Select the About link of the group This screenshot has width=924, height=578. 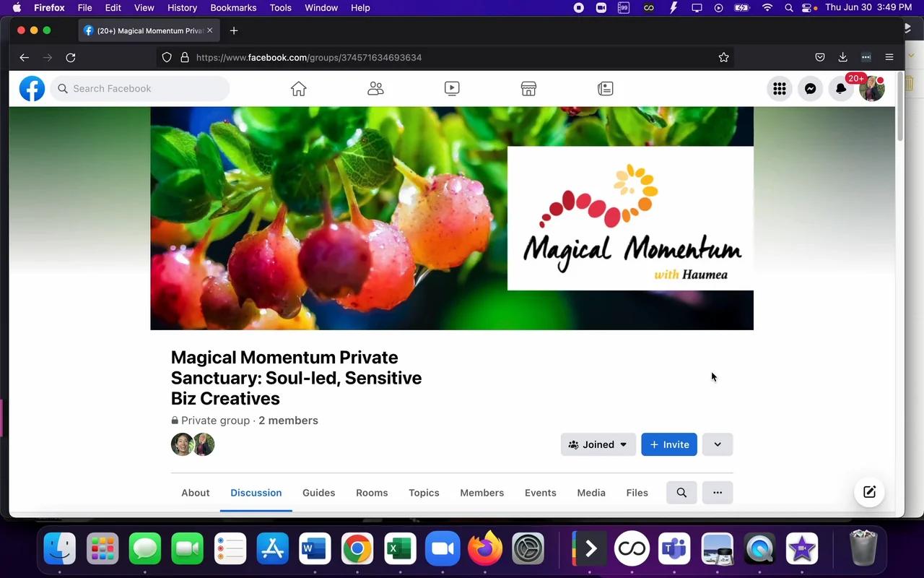click(x=195, y=492)
